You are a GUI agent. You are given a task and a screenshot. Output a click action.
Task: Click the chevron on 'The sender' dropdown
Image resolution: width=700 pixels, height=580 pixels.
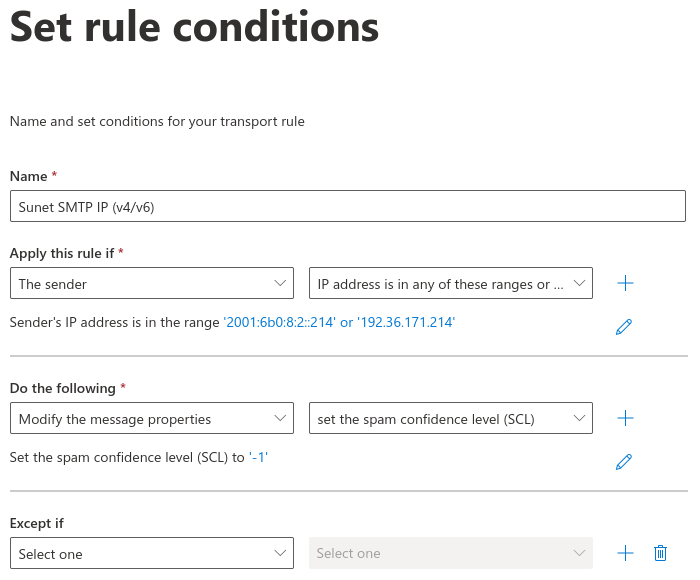280,283
